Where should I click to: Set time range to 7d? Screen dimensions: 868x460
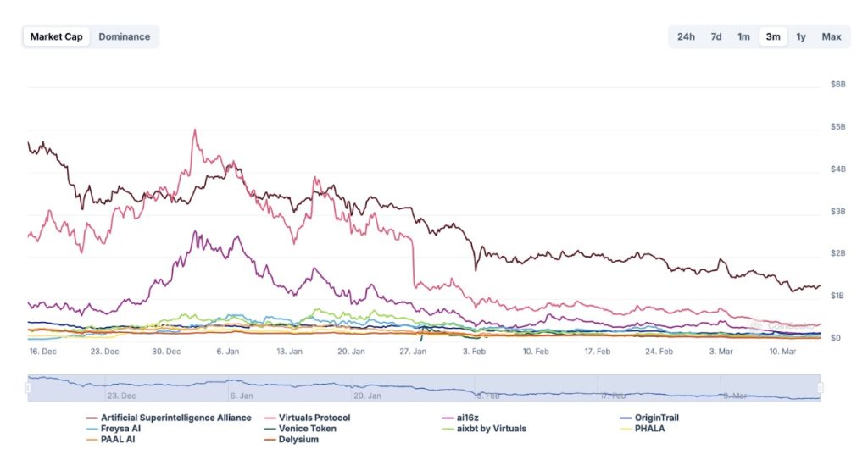pyautogui.click(x=715, y=36)
